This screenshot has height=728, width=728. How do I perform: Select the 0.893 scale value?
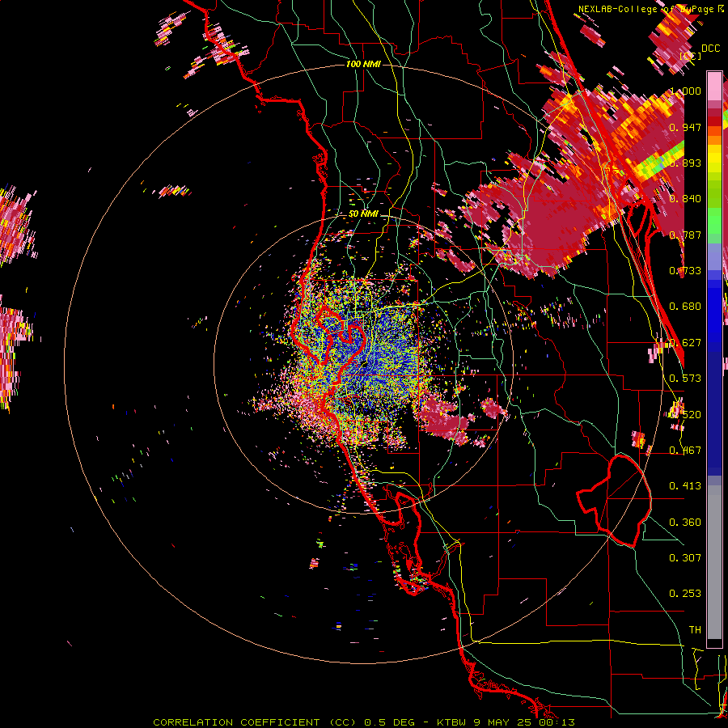tap(685, 163)
